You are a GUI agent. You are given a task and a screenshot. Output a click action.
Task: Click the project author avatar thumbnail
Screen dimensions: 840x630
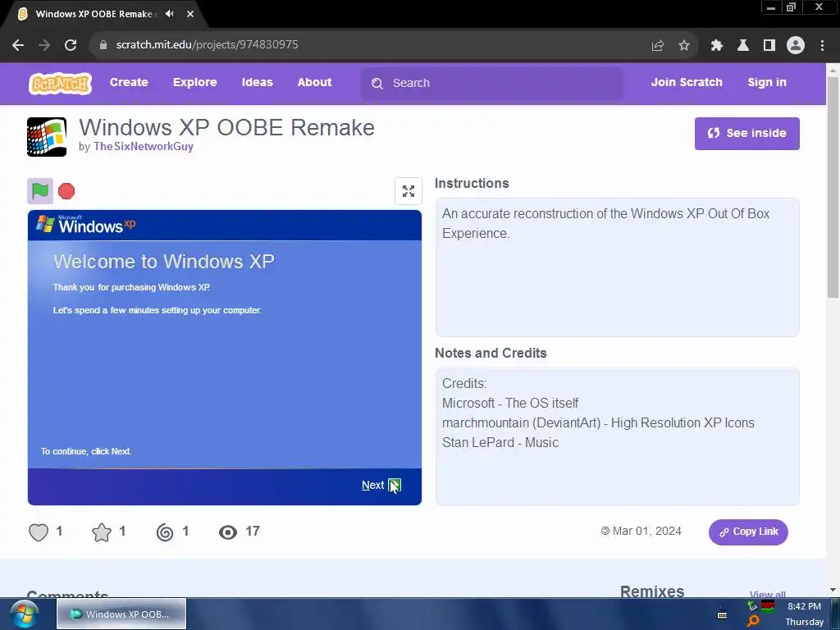pyautogui.click(x=47, y=137)
